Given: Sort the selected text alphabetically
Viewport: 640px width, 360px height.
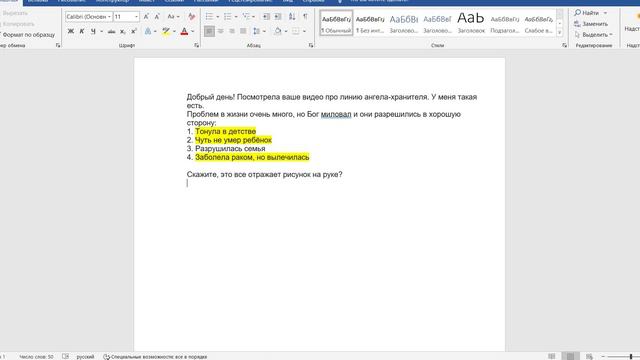Looking at the screenshot, I should click(292, 17).
